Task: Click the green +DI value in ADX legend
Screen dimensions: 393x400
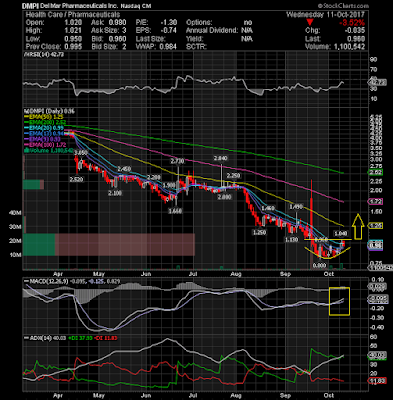Action: [80, 338]
